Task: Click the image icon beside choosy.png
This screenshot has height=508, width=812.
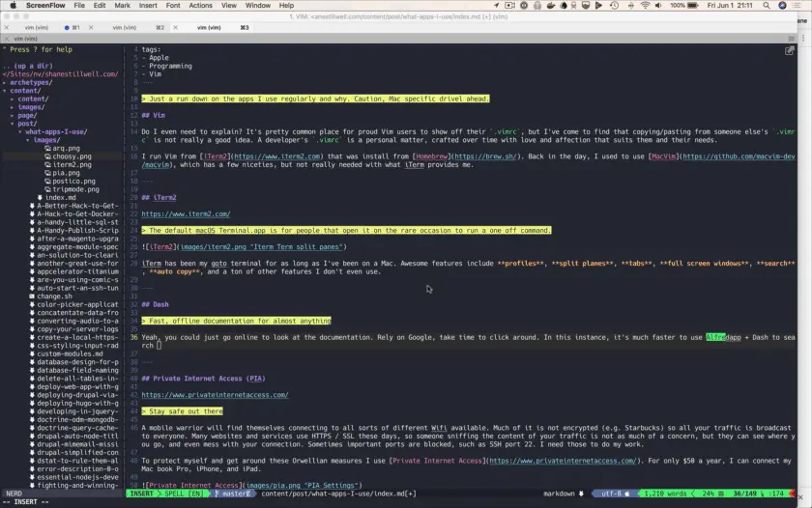Action: [47, 156]
